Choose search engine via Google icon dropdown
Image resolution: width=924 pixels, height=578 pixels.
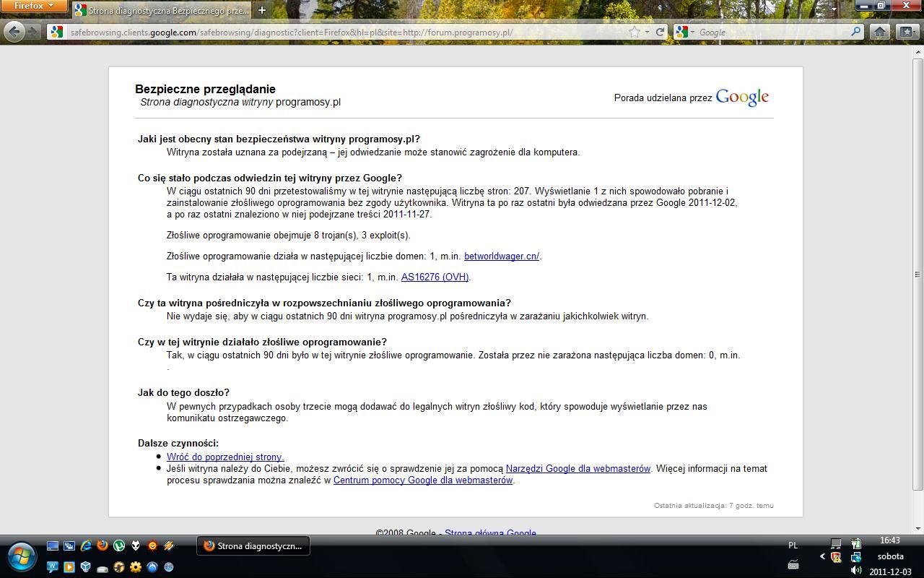click(x=684, y=32)
